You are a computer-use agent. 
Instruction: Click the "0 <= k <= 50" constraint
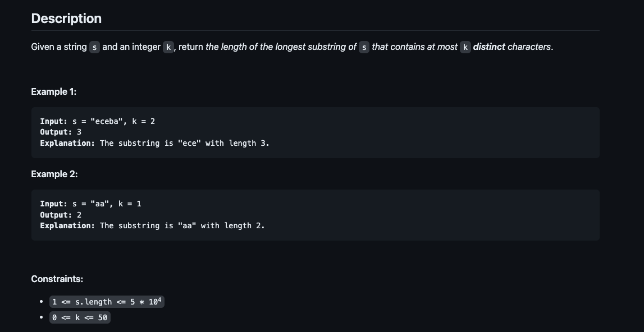point(79,317)
